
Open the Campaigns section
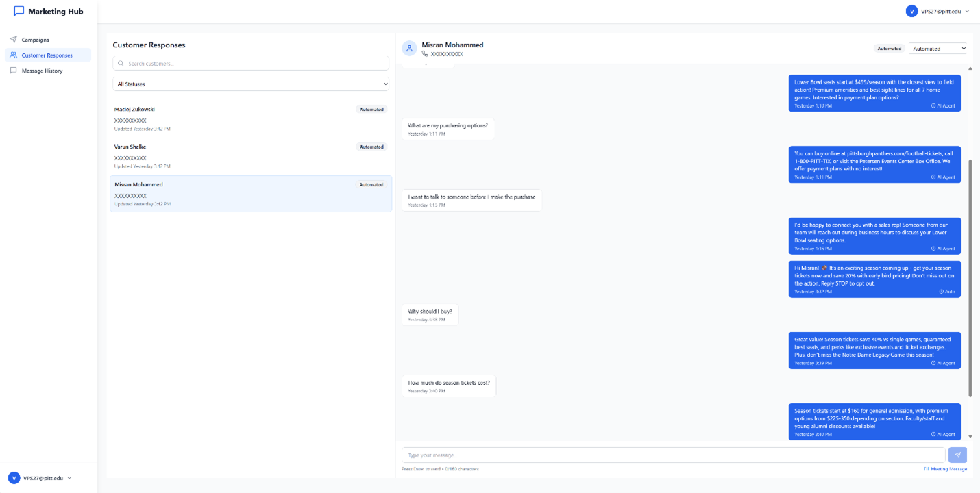point(35,40)
